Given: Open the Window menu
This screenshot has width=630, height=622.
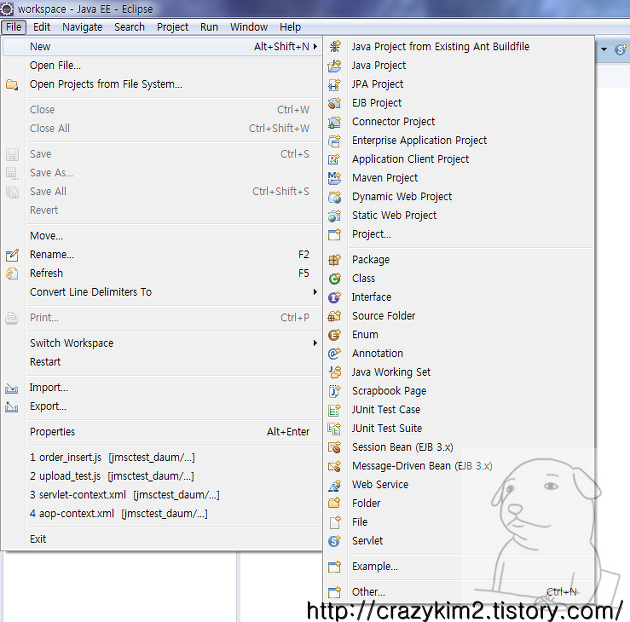Looking at the screenshot, I should tap(249, 27).
